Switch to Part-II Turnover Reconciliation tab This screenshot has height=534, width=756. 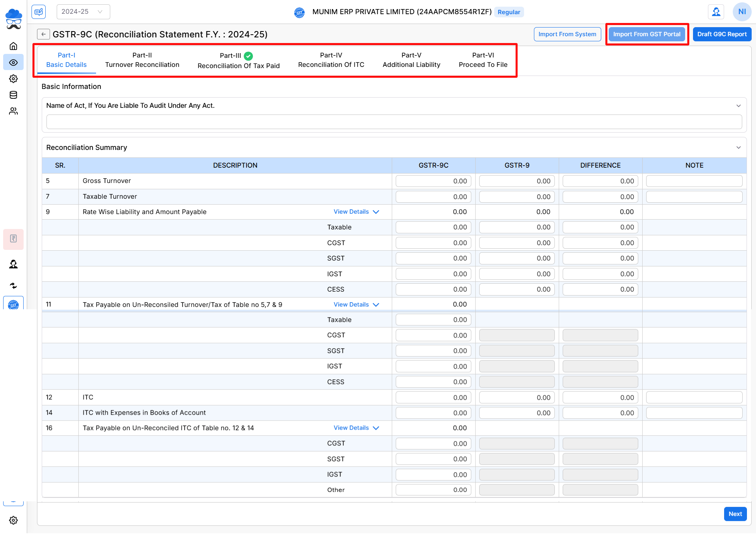[x=142, y=60]
